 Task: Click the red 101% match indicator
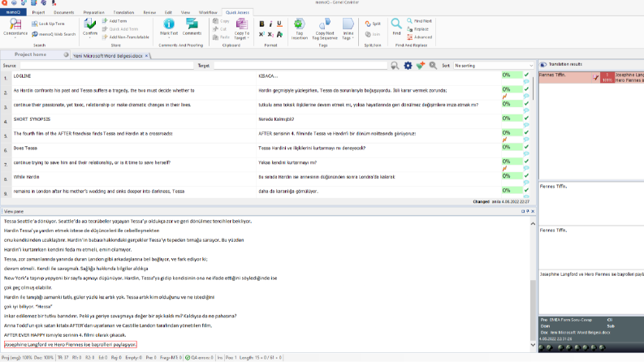(607, 78)
